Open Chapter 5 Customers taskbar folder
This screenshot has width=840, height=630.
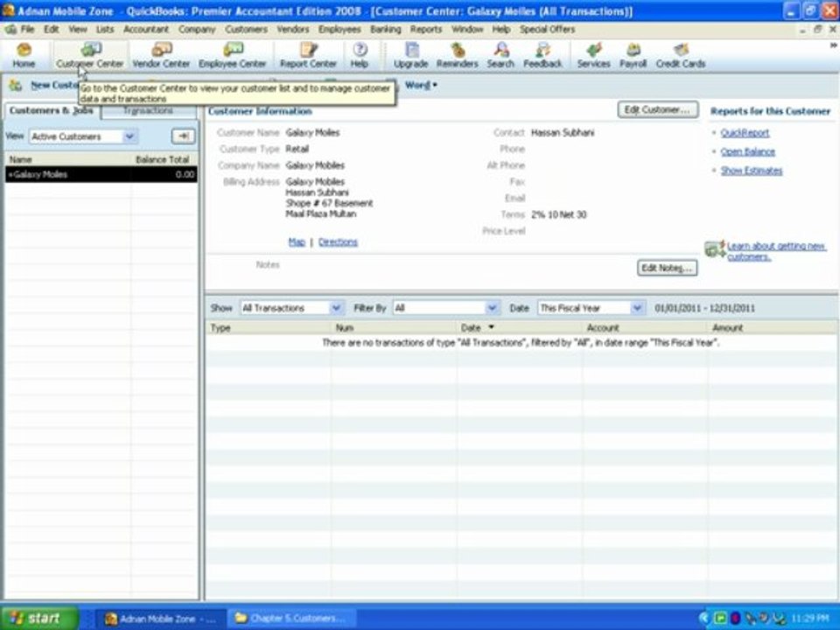click(292, 619)
